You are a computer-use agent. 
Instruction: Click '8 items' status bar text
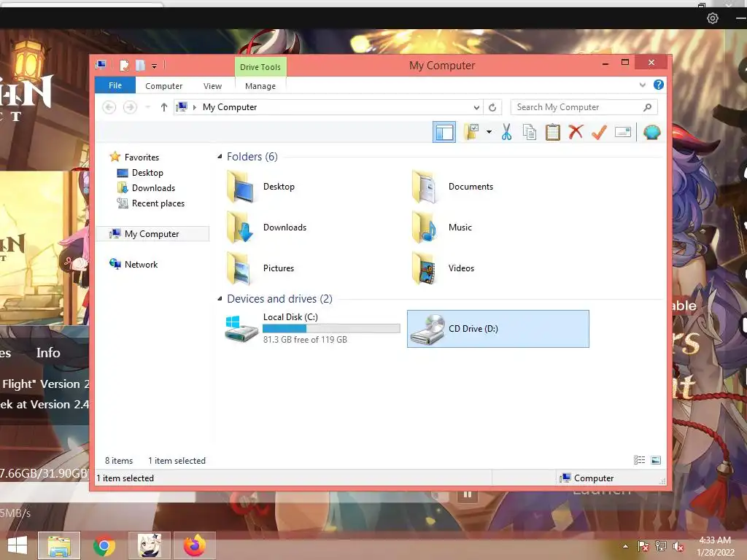tap(119, 461)
